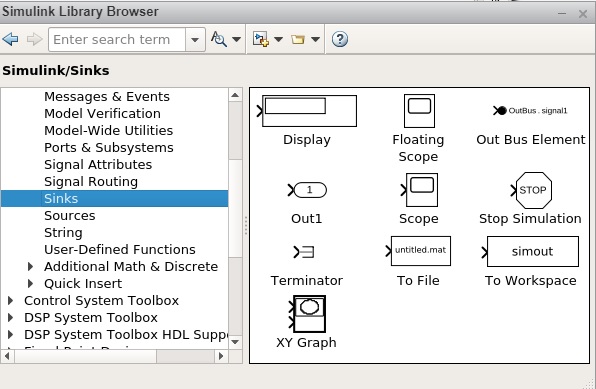Go back with the blue left arrow
This screenshot has height=389, width=596.
pos(10,39)
